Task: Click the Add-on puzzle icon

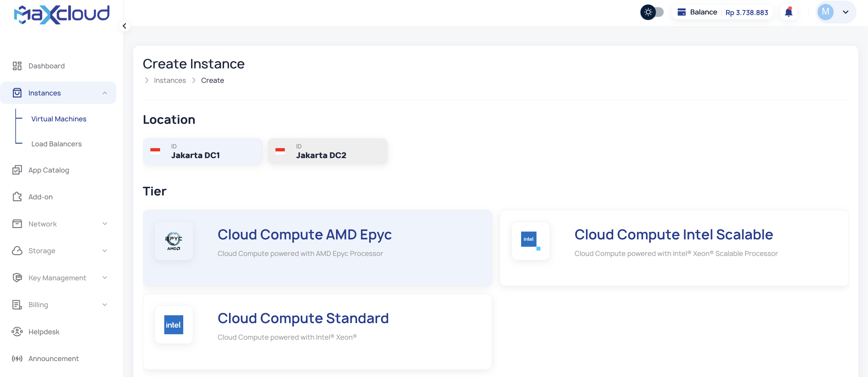Action: 17,197
